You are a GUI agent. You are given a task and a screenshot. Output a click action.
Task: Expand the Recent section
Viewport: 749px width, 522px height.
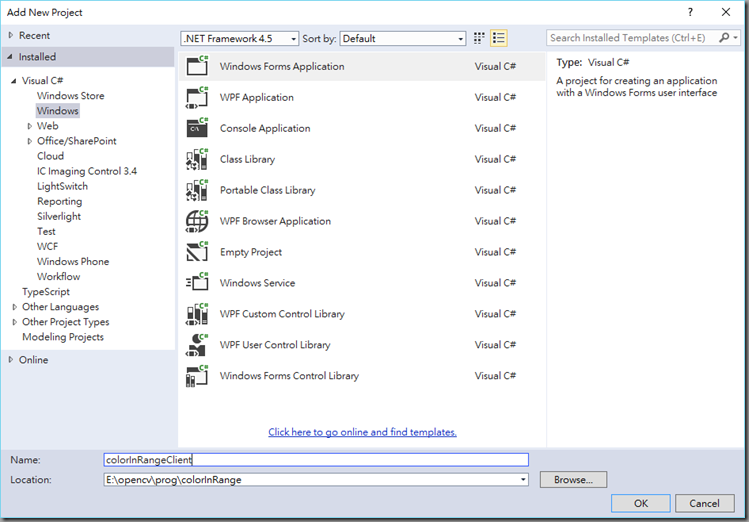[11, 35]
